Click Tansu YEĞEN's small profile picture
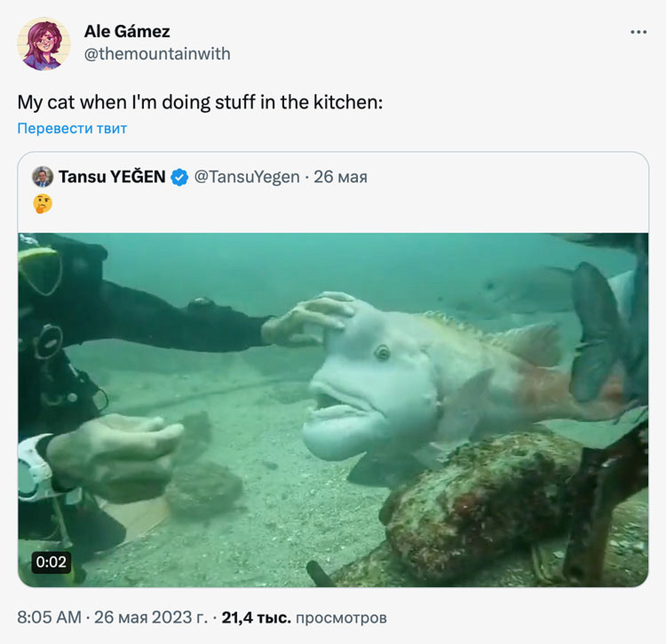Image resolution: width=666 pixels, height=644 pixels. (x=43, y=177)
